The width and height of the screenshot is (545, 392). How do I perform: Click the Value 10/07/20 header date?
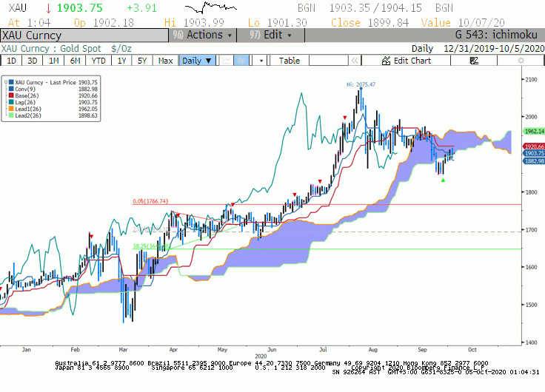point(463,23)
